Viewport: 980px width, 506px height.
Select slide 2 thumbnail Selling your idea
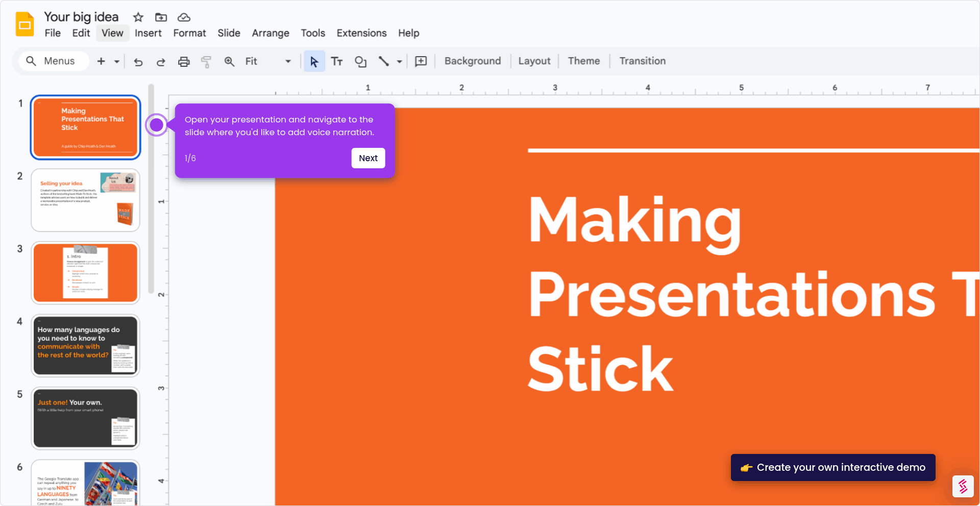pyautogui.click(x=85, y=200)
